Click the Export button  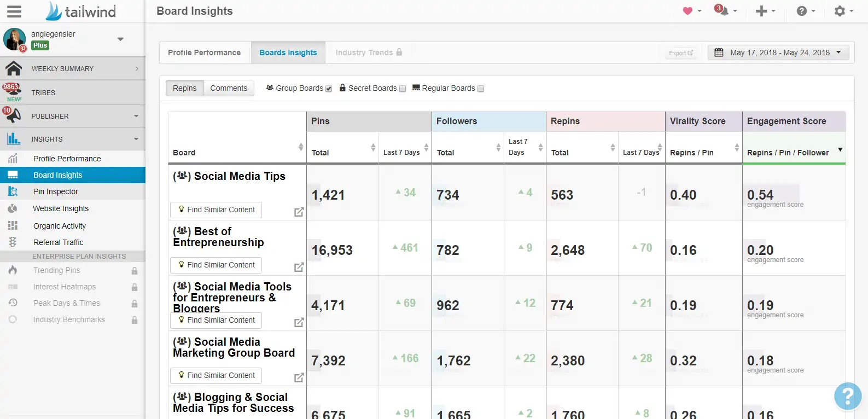pyautogui.click(x=681, y=53)
